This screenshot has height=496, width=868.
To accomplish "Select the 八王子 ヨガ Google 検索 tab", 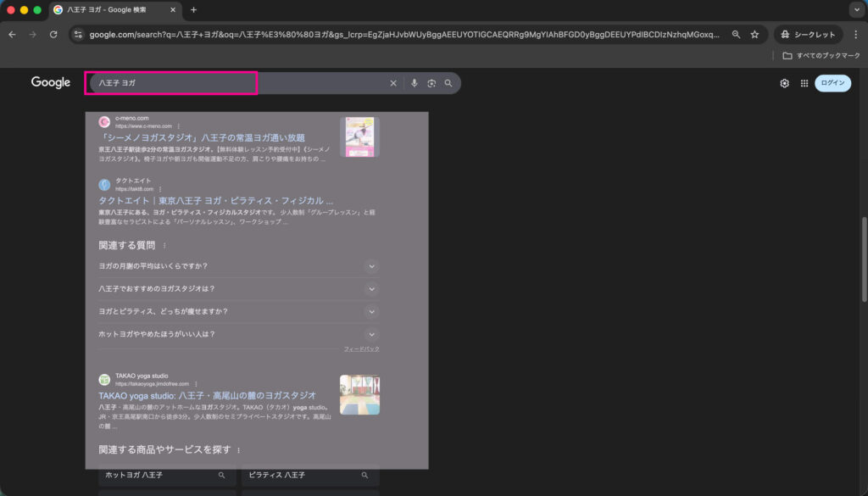I will (110, 9).
